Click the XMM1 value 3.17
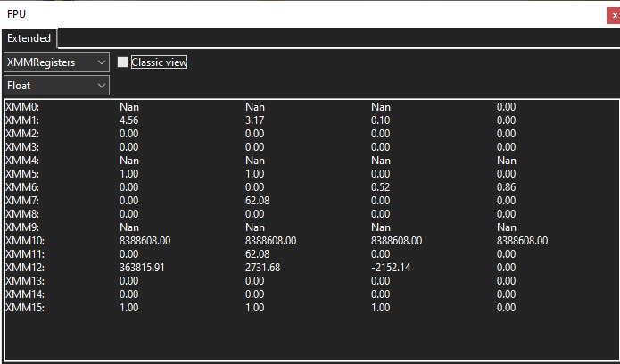Screen dimensions: 620x364 click(255, 120)
